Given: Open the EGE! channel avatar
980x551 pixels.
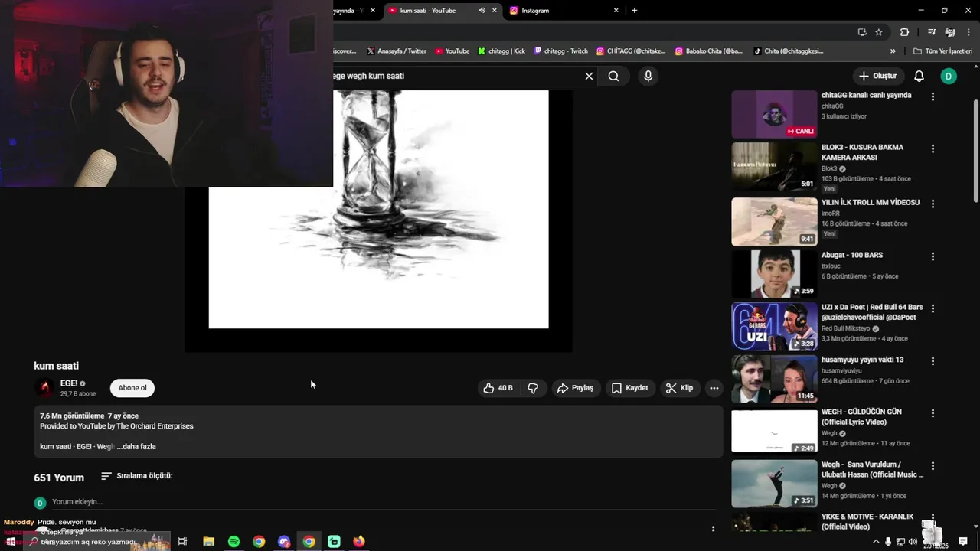Looking at the screenshot, I should (44, 388).
